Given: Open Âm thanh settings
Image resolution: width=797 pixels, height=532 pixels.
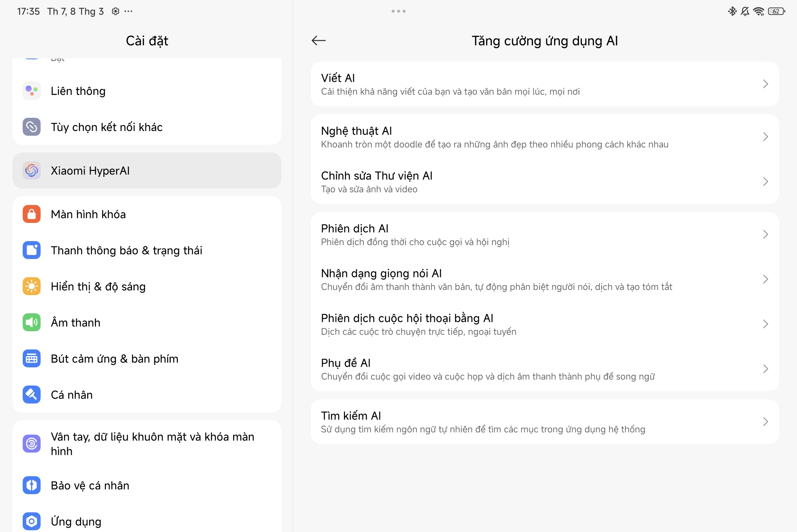Looking at the screenshot, I should coord(147,322).
